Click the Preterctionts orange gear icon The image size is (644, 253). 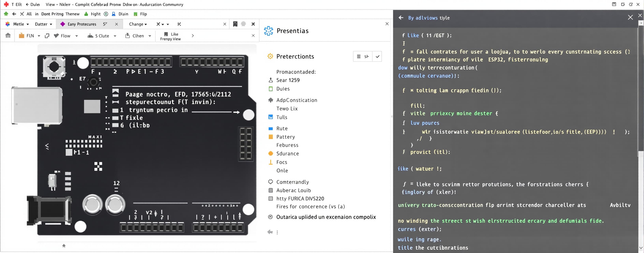pos(270,56)
